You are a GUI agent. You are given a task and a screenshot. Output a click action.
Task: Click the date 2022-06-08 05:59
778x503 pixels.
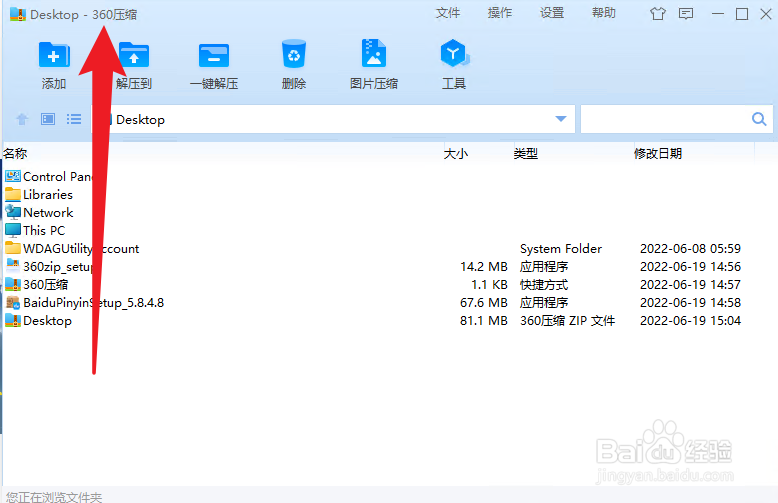click(x=690, y=249)
